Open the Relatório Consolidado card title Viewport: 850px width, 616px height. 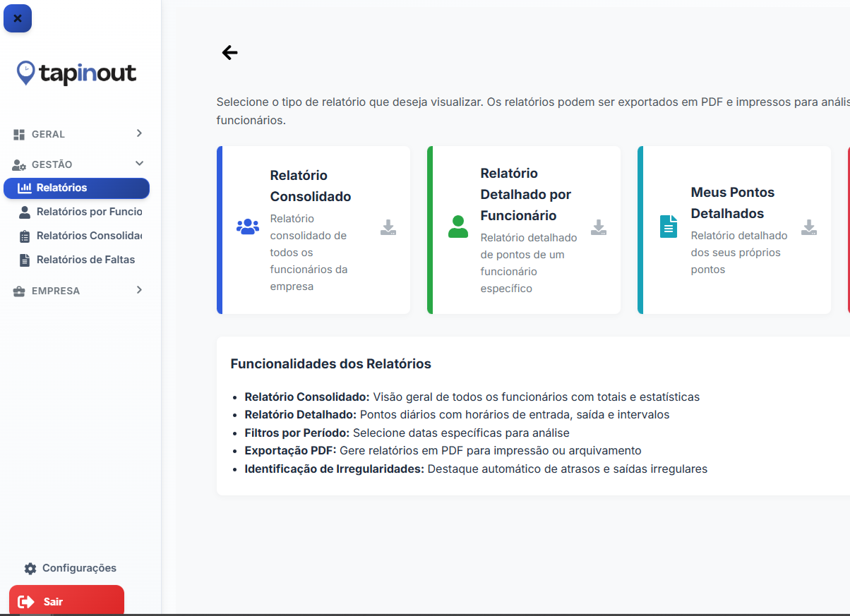[310, 186]
